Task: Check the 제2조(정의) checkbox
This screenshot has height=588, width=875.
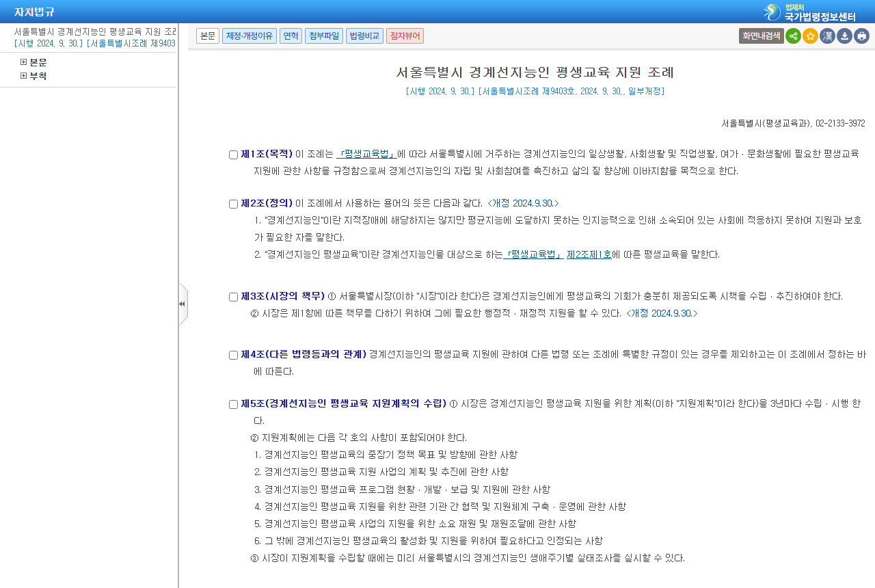Action: click(233, 204)
